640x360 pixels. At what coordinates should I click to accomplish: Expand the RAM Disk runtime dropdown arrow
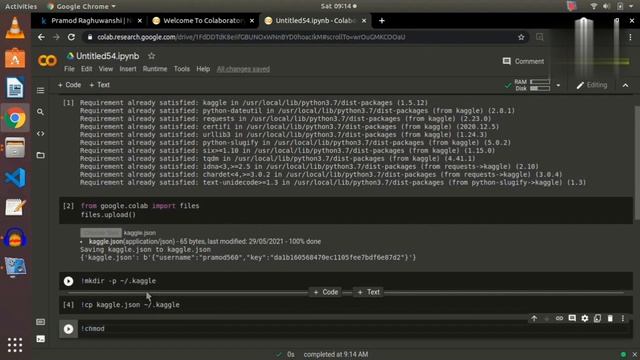558,85
